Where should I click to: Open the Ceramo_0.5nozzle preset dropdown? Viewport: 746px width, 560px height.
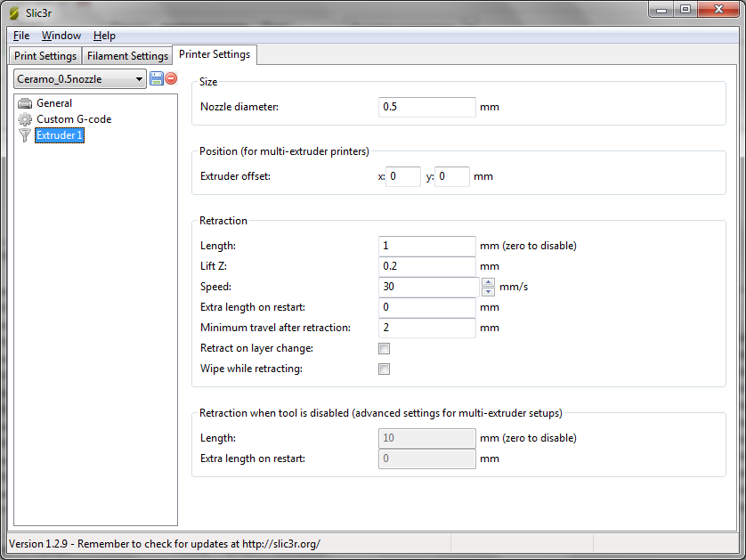[80, 79]
